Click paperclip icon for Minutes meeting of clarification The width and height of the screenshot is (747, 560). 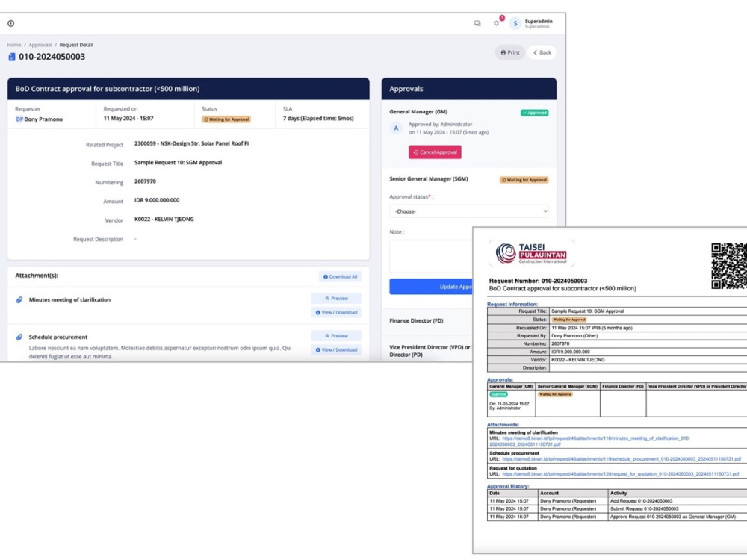click(19, 299)
